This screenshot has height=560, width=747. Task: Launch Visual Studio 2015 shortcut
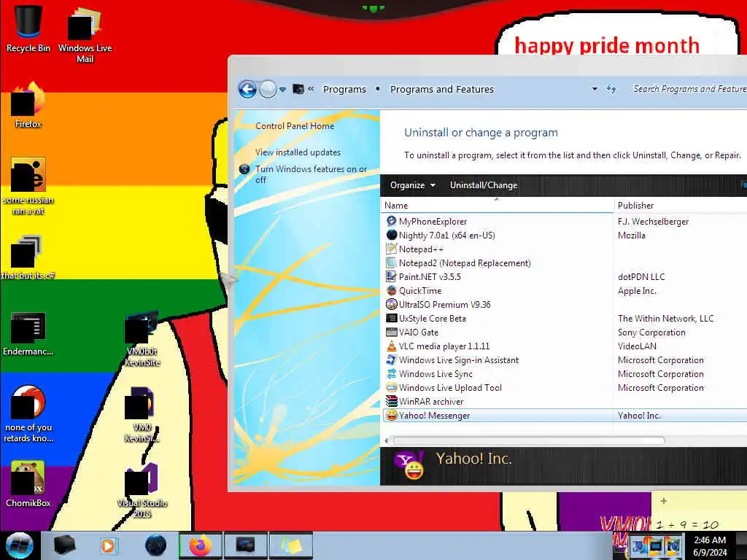[x=142, y=491]
